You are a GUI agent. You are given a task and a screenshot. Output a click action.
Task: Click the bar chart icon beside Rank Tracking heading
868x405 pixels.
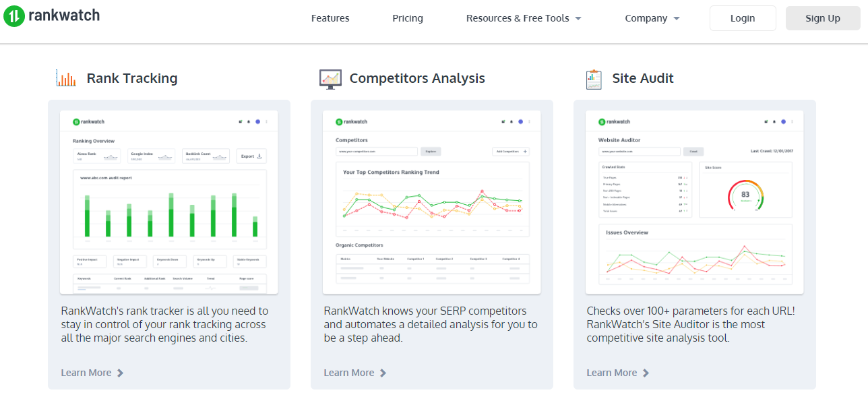pos(67,77)
